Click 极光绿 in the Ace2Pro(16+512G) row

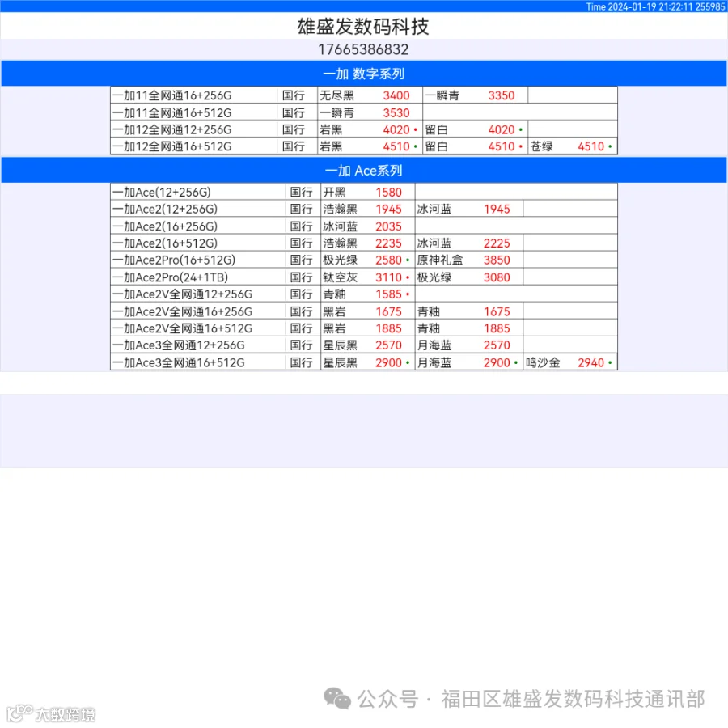pyautogui.click(x=341, y=260)
